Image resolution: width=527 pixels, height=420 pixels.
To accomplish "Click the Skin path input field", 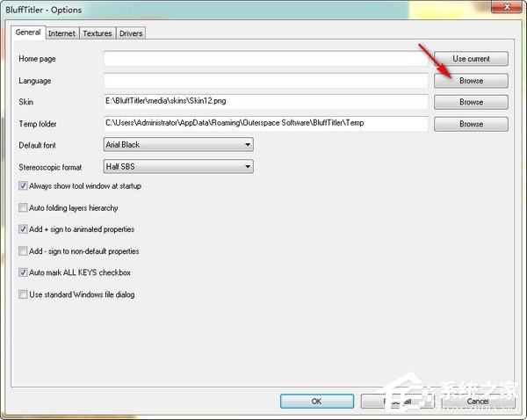I will [266, 102].
